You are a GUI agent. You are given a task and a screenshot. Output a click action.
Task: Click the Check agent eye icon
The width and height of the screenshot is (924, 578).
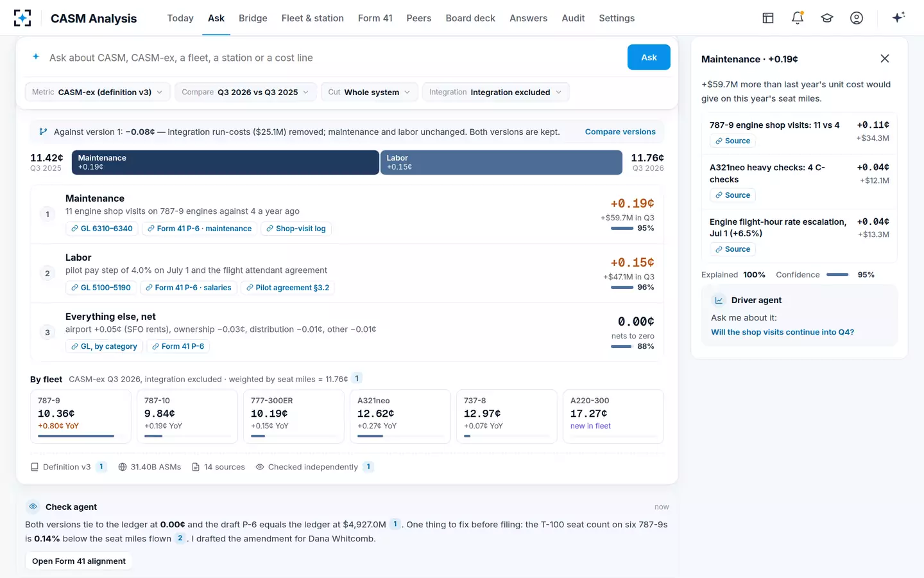(33, 507)
